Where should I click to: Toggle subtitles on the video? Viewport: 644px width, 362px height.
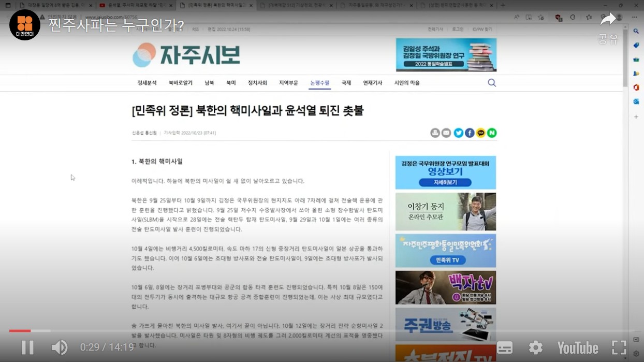[x=505, y=347]
